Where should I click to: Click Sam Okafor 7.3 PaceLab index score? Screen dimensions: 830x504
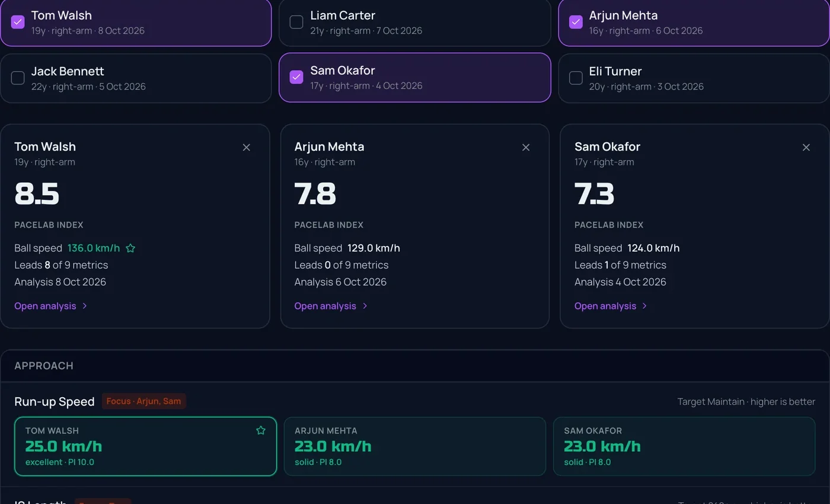click(x=595, y=194)
